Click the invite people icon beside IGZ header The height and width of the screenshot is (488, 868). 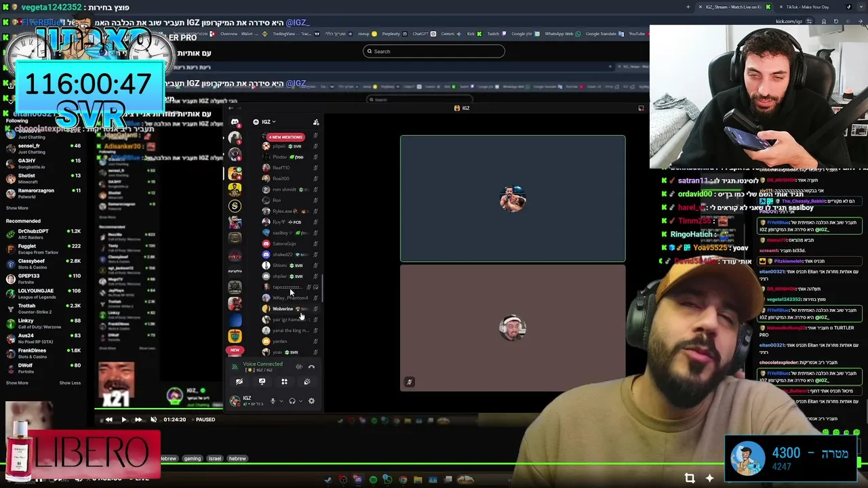316,122
